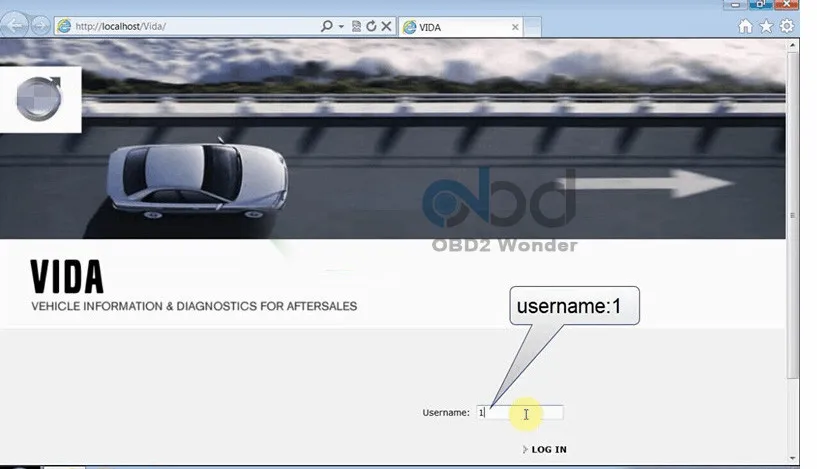The width and height of the screenshot is (817, 469).
Task: Open the browser Tools gear menu
Action: [787, 26]
